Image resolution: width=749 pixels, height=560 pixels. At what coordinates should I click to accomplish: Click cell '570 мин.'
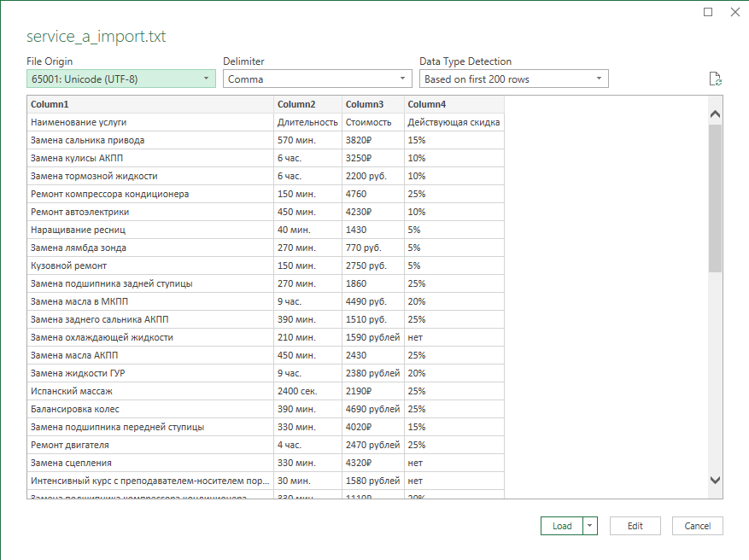(x=307, y=140)
